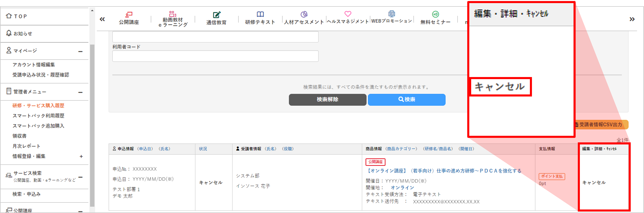This screenshot has width=644, height=213.
Task: Collapse the サービス検索 section
Action: (80, 177)
